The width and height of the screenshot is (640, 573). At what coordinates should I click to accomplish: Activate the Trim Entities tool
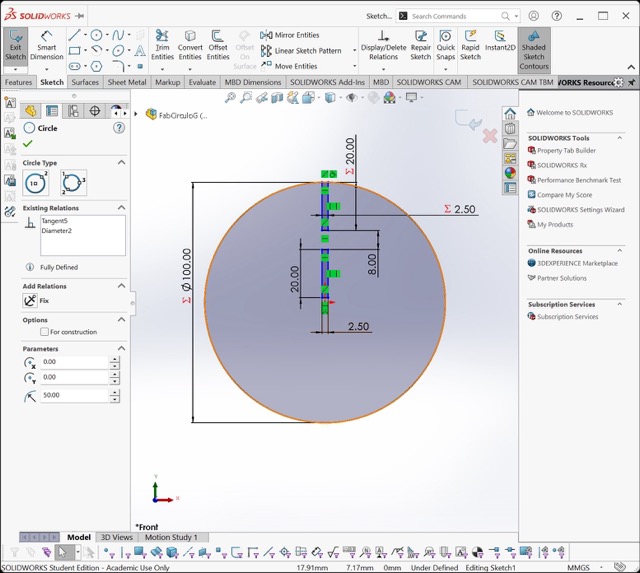[x=162, y=47]
